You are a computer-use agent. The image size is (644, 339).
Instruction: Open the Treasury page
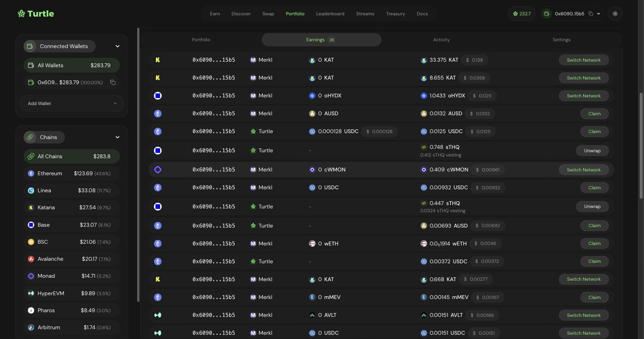395,14
